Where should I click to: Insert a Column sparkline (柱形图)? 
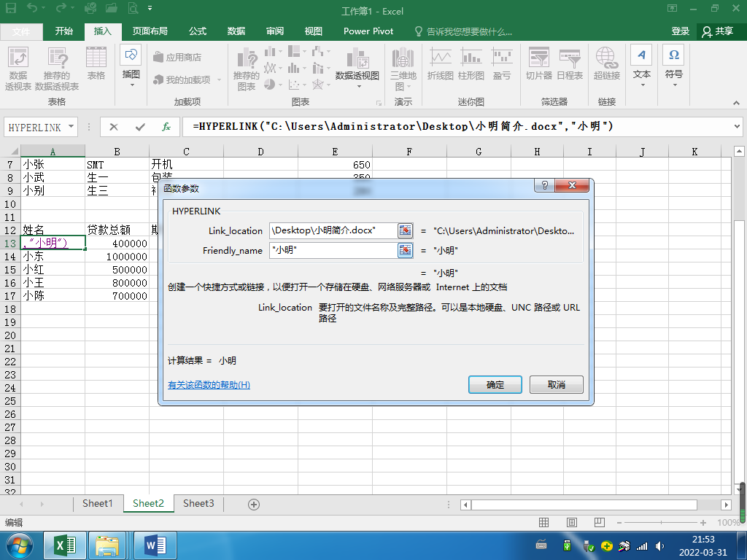[471, 63]
